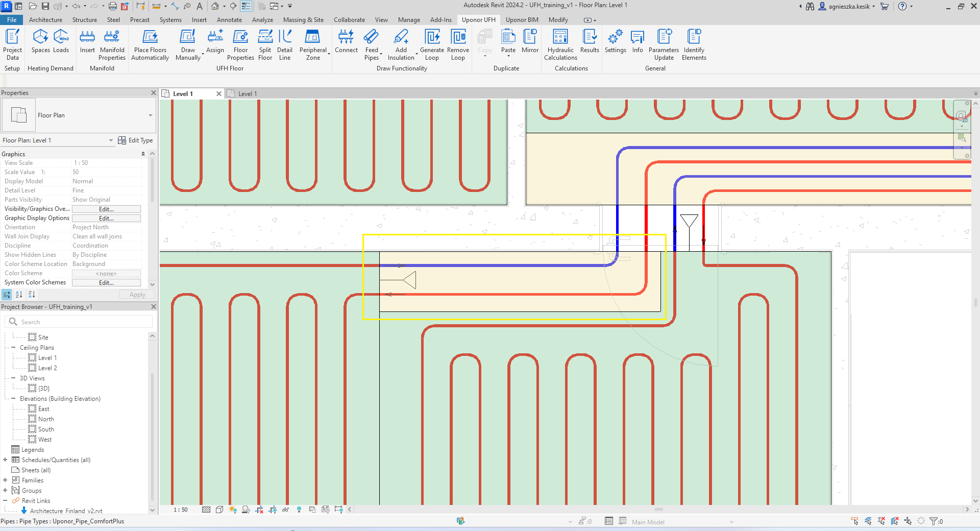Open Floor Properties

point(240,44)
